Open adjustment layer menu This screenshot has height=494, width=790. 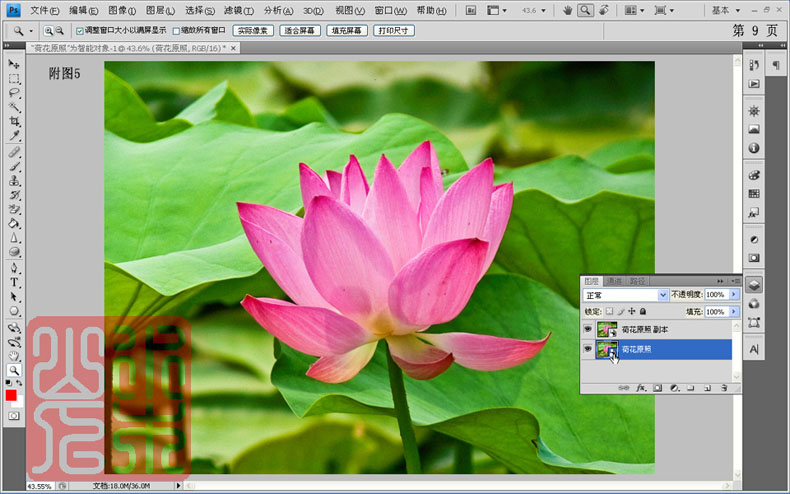tap(674, 388)
